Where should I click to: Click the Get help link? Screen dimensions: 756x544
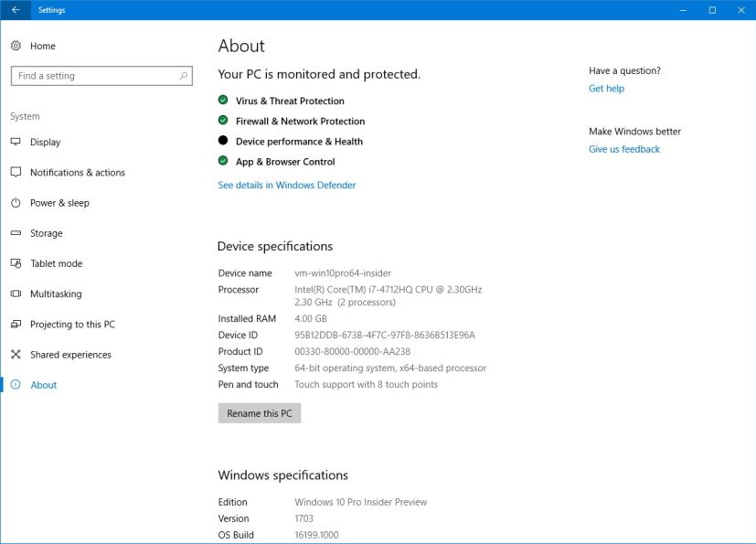pos(609,88)
